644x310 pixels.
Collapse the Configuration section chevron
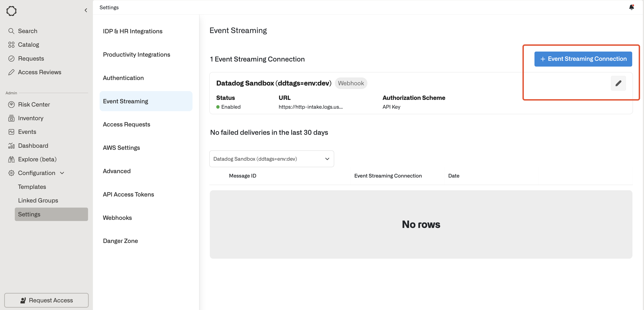pyautogui.click(x=62, y=173)
